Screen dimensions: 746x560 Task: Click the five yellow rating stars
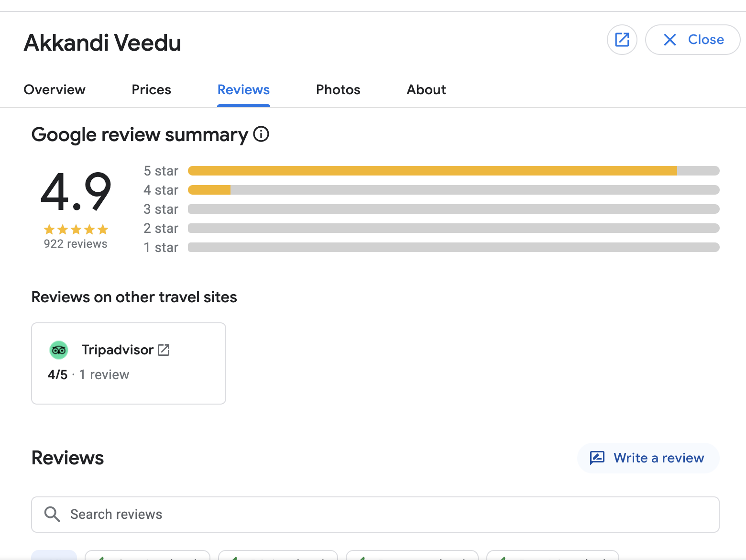click(x=76, y=230)
